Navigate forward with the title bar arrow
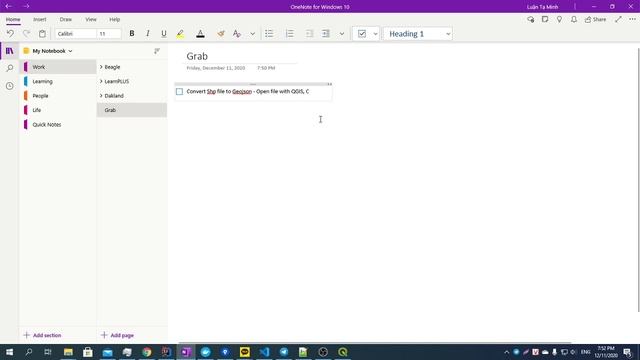Image resolution: width=640 pixels, height=360 pixels. (26, 6)
